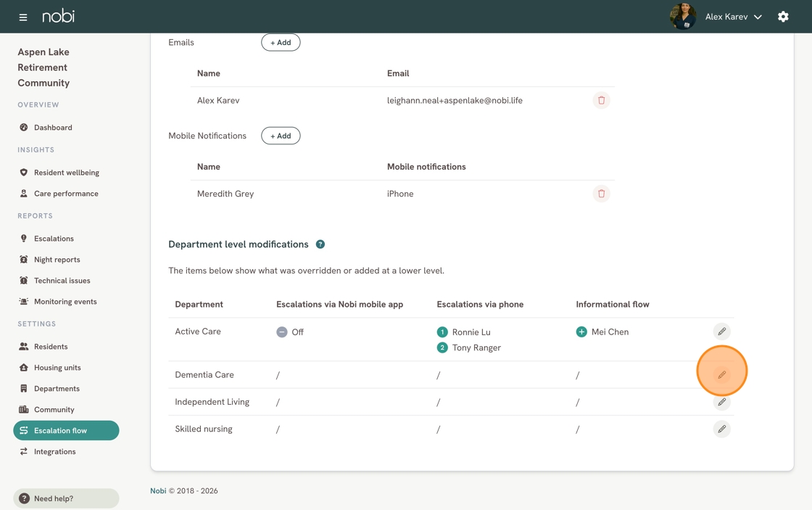The width and height of the screenshot is (812, 510).
Task: Open Technical issues report
Action: coord(66,281)
